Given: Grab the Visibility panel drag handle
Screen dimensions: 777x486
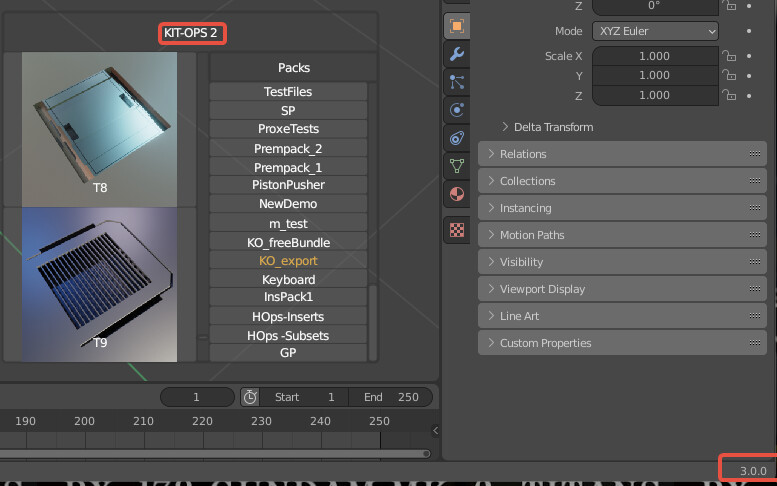Looking at the screenshot, I should pyautogui.click(x=755, y=262).
